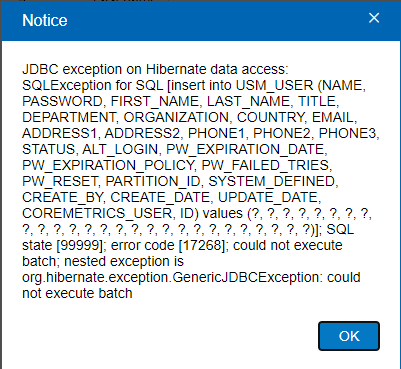Dismiss the Notice dialog with the X icon

pos(374,18)
